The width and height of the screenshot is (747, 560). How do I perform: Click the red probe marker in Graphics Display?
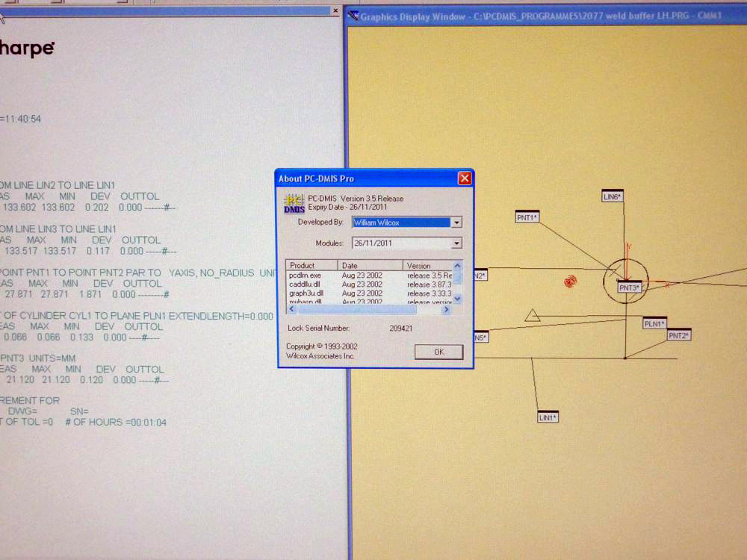pos(570,281)
